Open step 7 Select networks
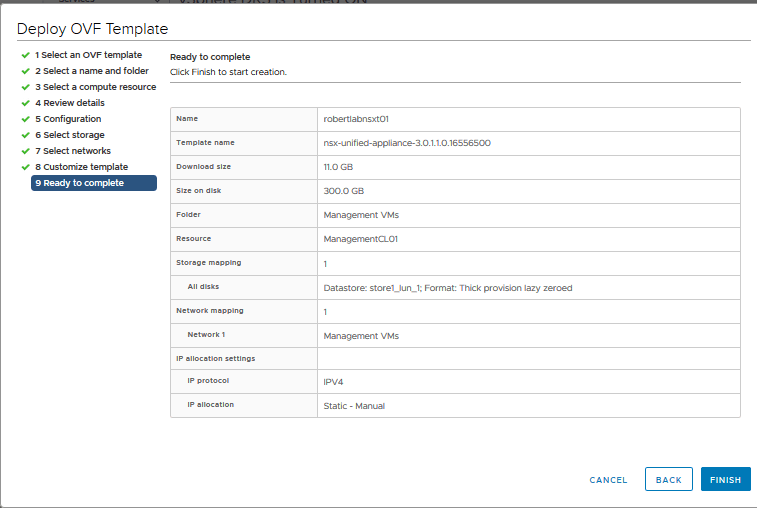The height and width of the screenshot is (508, 757). point(72,151)
